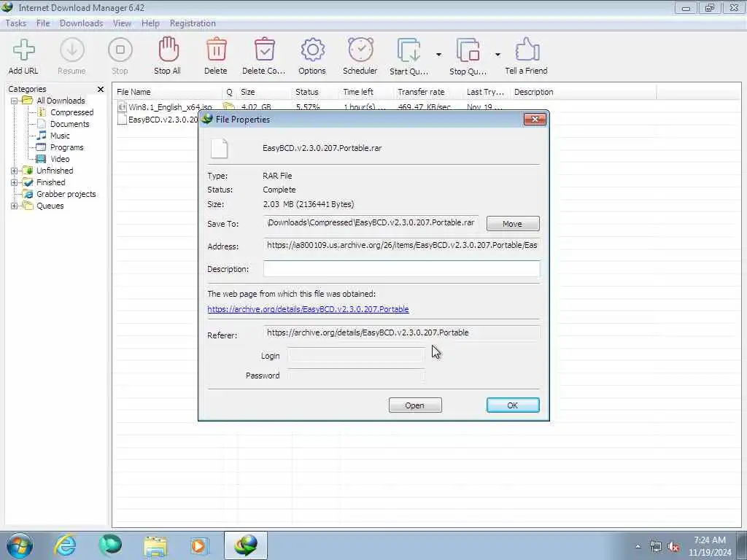Click the muted volume tray icon
The height and width of the screenshot is (560, 747).
pos(673,547)
